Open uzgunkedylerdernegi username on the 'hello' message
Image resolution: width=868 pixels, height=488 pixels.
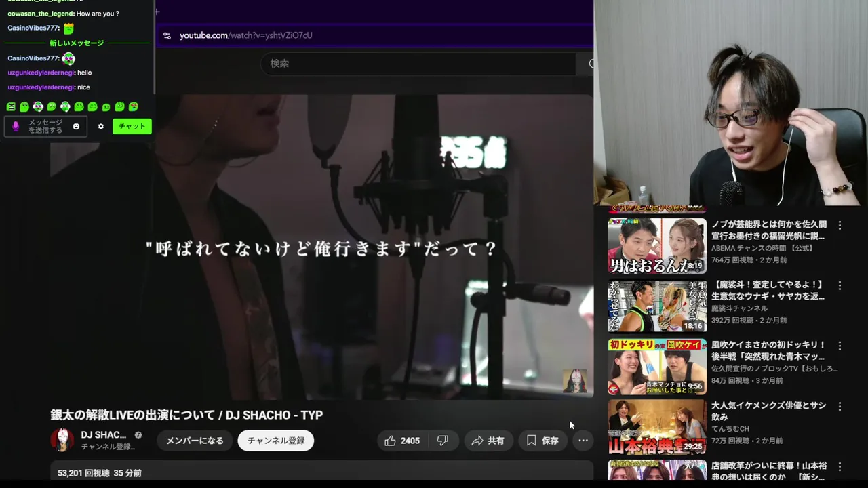(x=41, y=73)
